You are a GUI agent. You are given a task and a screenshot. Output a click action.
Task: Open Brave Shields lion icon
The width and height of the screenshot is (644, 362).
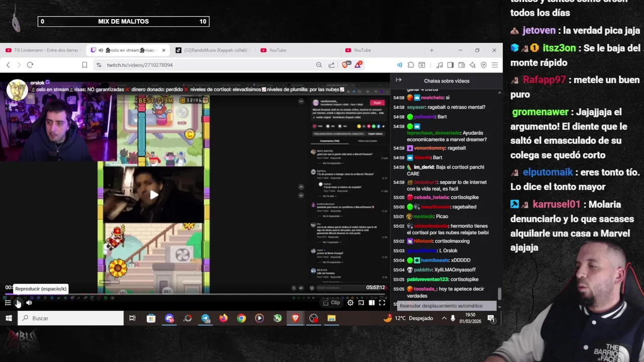tap(346, 65)
